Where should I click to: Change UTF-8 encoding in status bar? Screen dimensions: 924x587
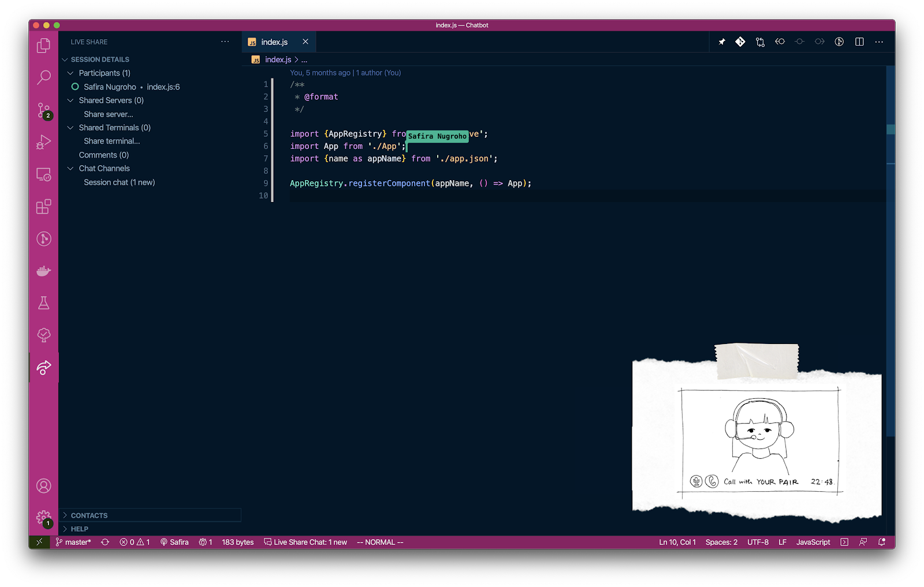tap(758, 542)
